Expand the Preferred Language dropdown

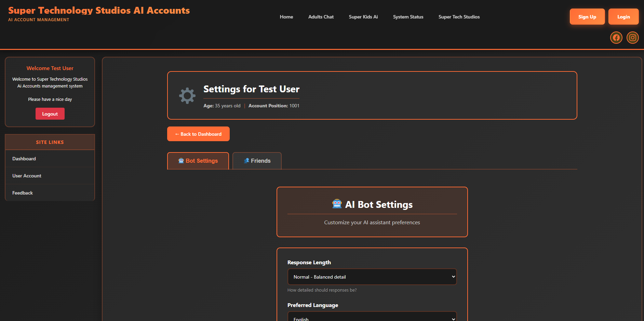(372, 317)
